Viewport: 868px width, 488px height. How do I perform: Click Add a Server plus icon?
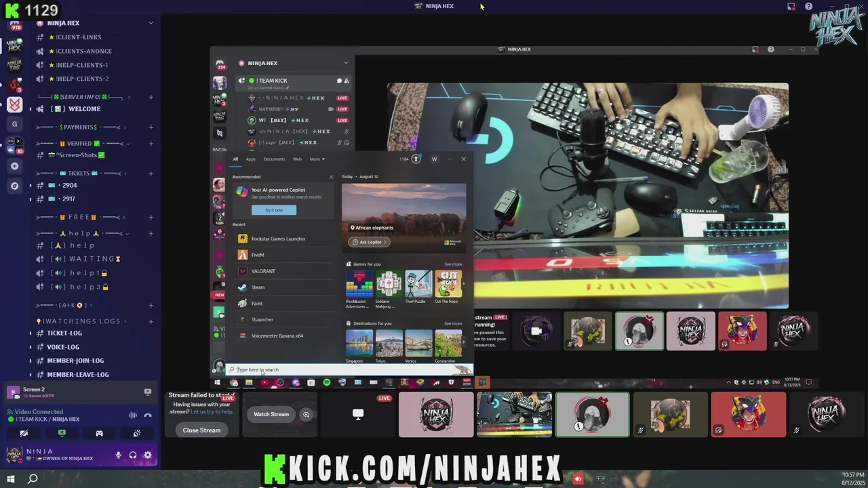point(14,166)
